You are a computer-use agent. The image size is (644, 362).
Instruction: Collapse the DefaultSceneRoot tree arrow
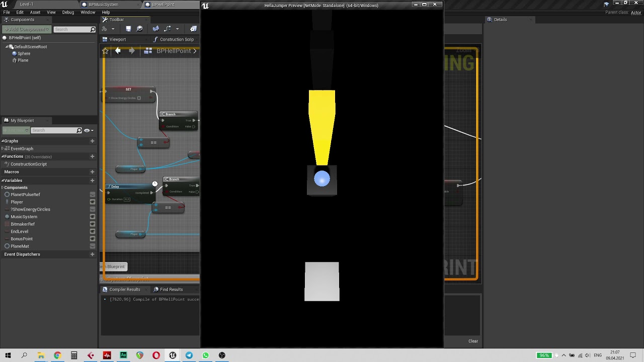(7, 47)
